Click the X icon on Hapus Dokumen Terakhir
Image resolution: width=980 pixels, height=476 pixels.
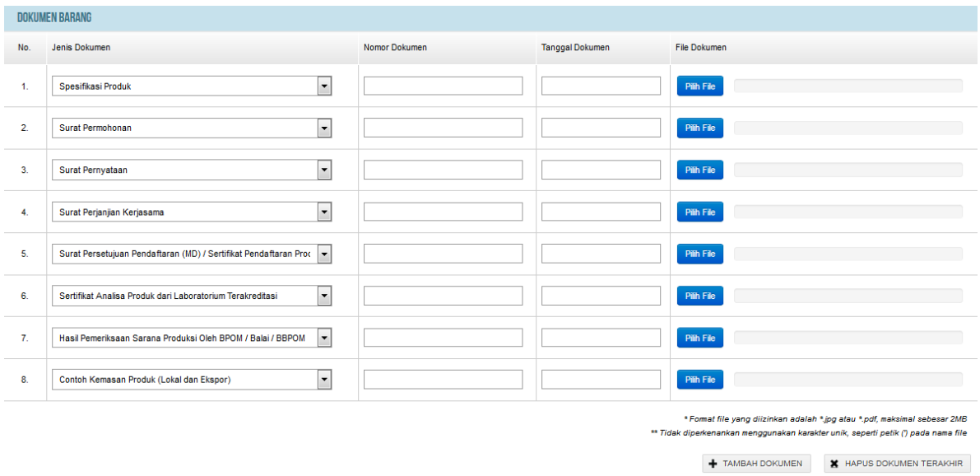[834, 464]
